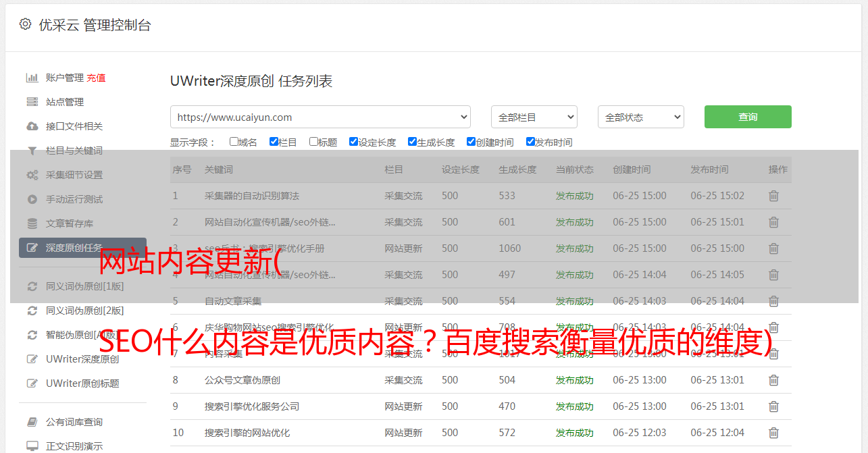Enable the 域名 display field checkbox

(234, 142)
